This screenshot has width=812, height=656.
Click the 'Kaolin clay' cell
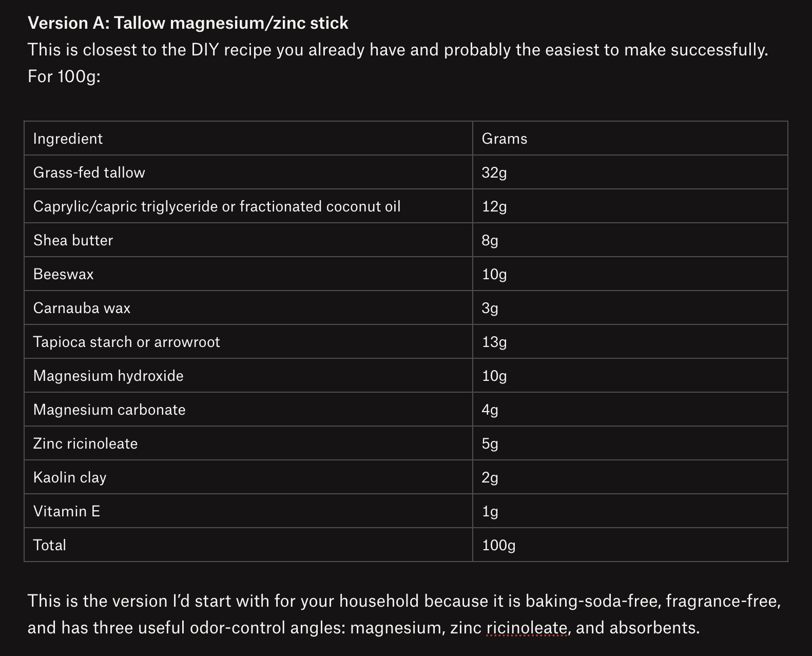pyautogui.click(x=248, y=477)
